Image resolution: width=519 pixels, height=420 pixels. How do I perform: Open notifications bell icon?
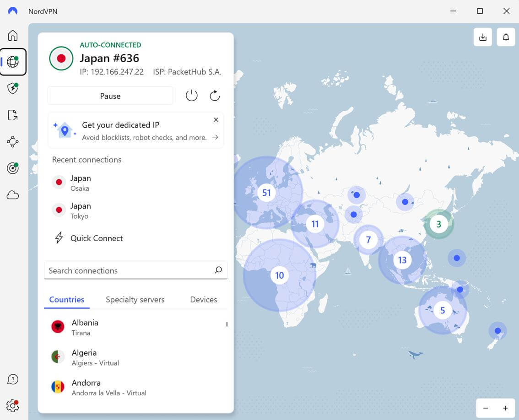coord(506,37)
